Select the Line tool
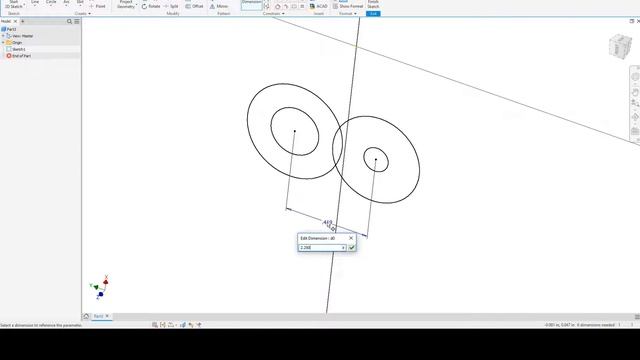Image resolution: width=640 pixels, height=360 pixels. [35, 3]
